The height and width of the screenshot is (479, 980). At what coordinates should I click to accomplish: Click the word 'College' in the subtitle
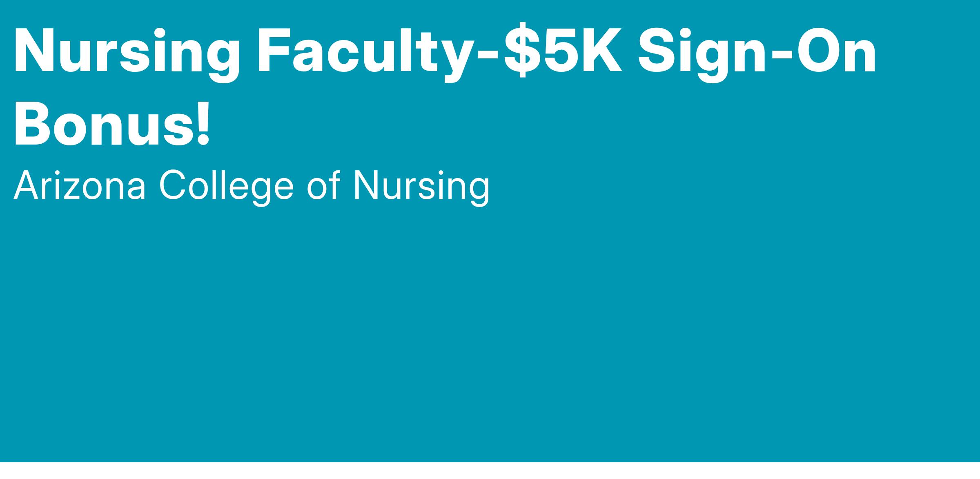227,186
